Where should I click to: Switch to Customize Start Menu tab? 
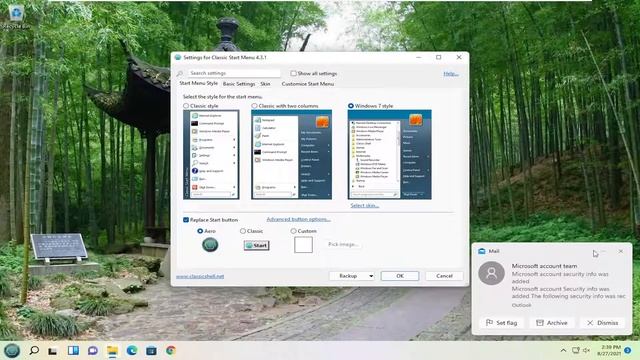pyautogui.click(x=308, y=84)
